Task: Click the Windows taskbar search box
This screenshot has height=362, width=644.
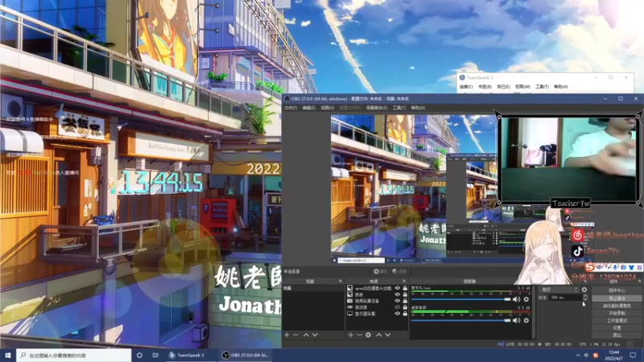Action: pos(74,355)
